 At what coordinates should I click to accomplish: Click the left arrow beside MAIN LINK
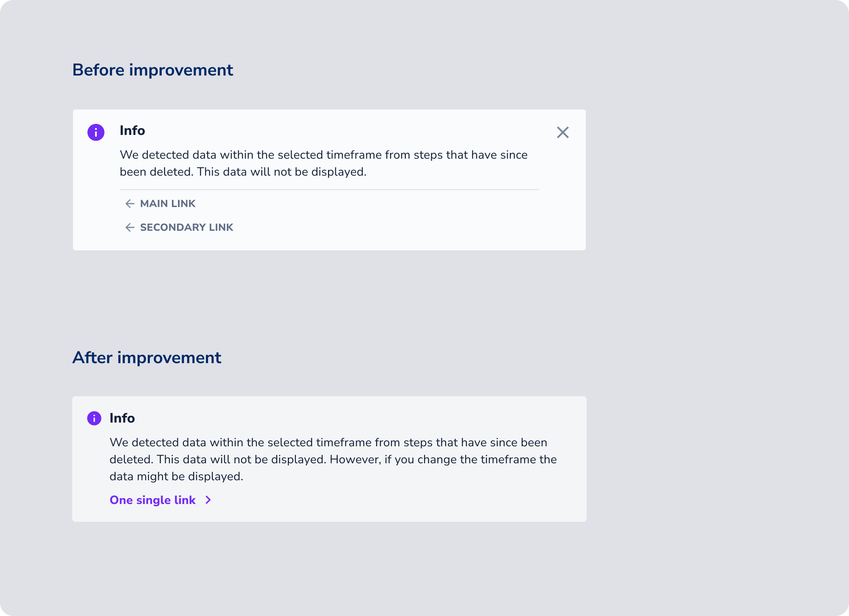130,204
